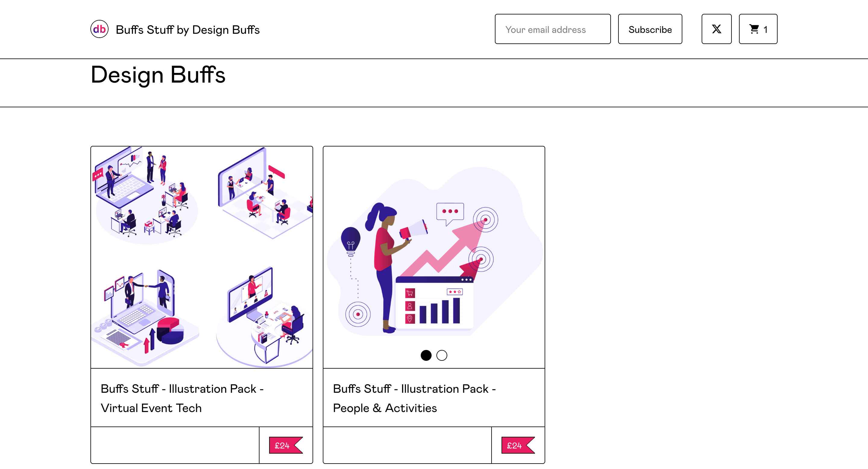
Task: Select the second carousel dot indicator
Action: 442,355
